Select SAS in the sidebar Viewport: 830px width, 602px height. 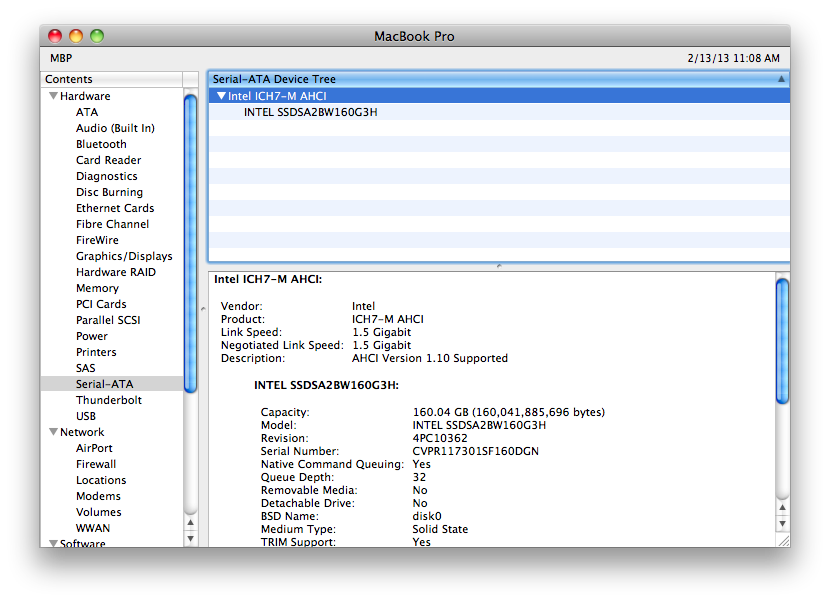[85, 368]
